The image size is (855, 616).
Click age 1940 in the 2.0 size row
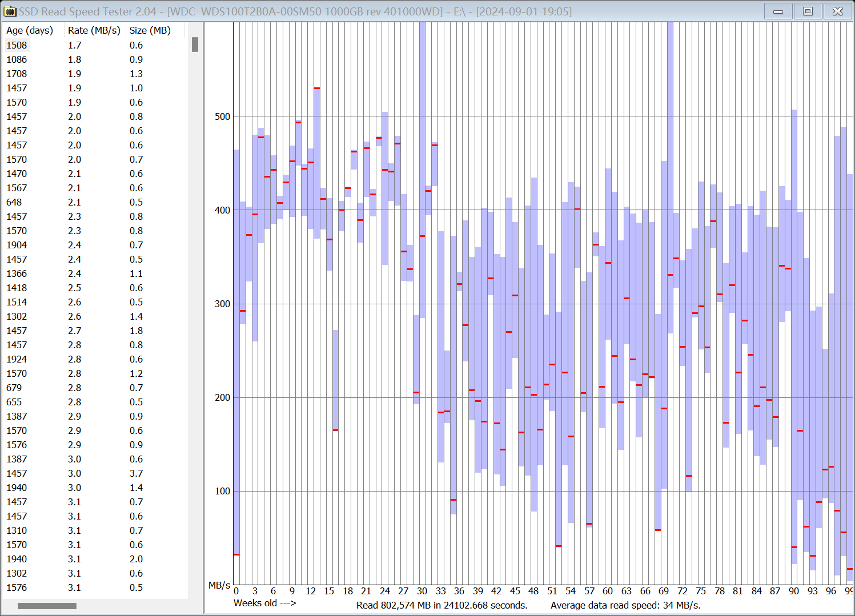tap(17, 559)
